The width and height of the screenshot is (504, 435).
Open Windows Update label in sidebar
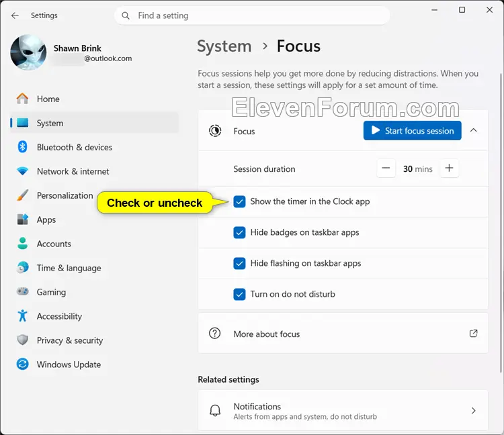pos(69,365)
